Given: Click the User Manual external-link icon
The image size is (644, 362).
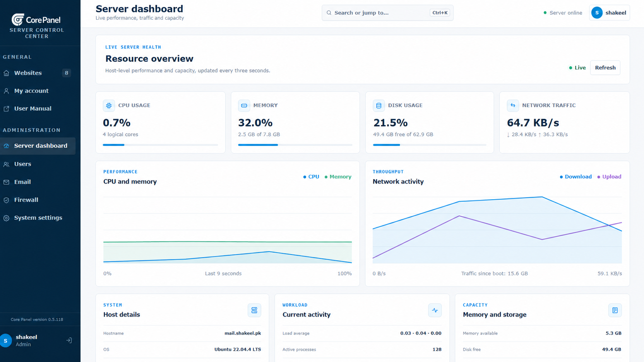Looking at the screenshot, I should coord(6,109).
